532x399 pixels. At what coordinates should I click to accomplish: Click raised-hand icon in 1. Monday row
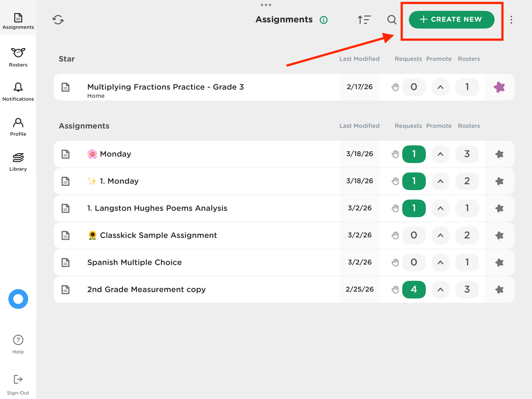395,181
